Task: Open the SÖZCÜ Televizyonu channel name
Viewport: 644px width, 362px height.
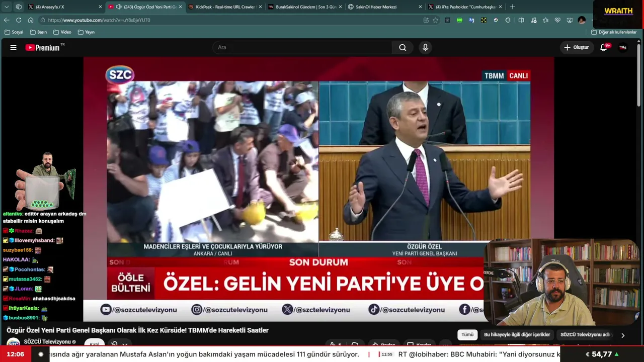Action: coord(47,342)
